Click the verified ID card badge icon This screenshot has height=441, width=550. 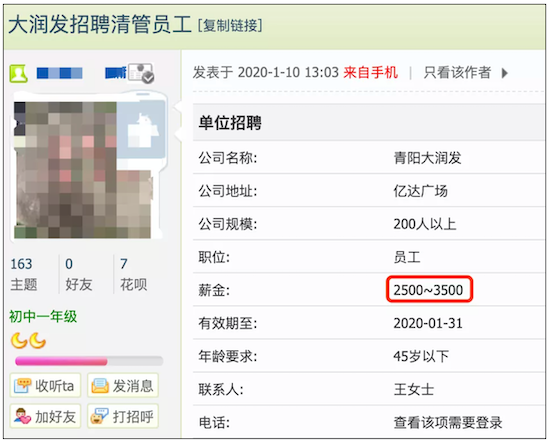[141, 73]
